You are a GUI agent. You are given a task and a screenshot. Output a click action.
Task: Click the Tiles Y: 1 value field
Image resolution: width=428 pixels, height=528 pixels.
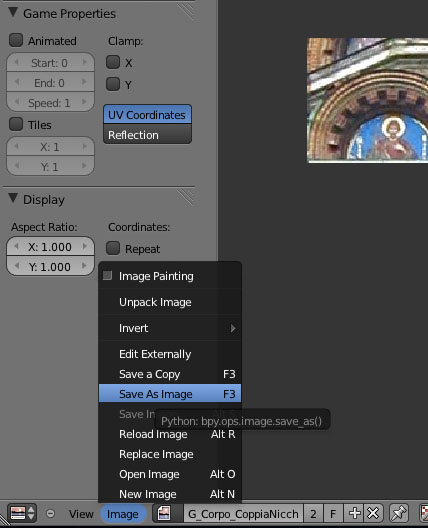tap(50, 166)
